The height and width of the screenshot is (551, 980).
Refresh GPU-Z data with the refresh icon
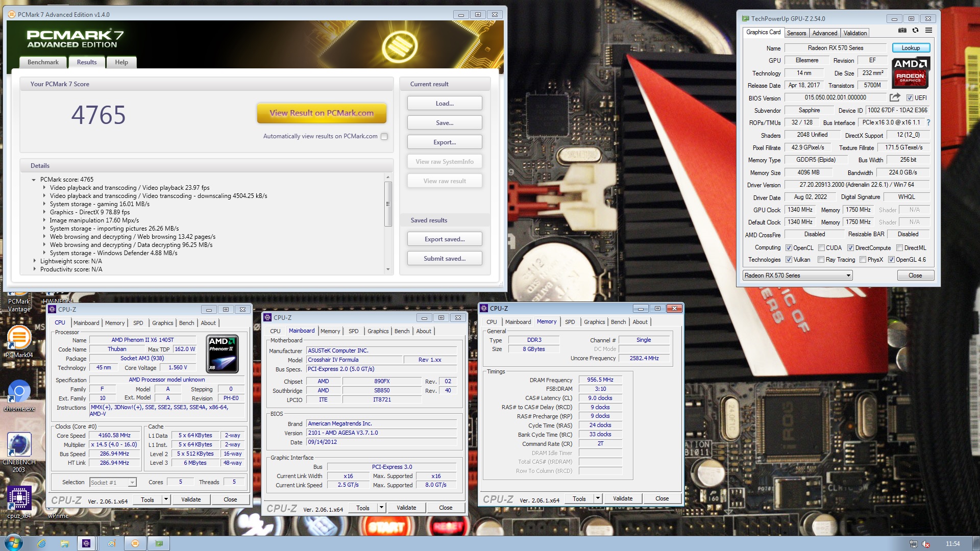(915, 30)
